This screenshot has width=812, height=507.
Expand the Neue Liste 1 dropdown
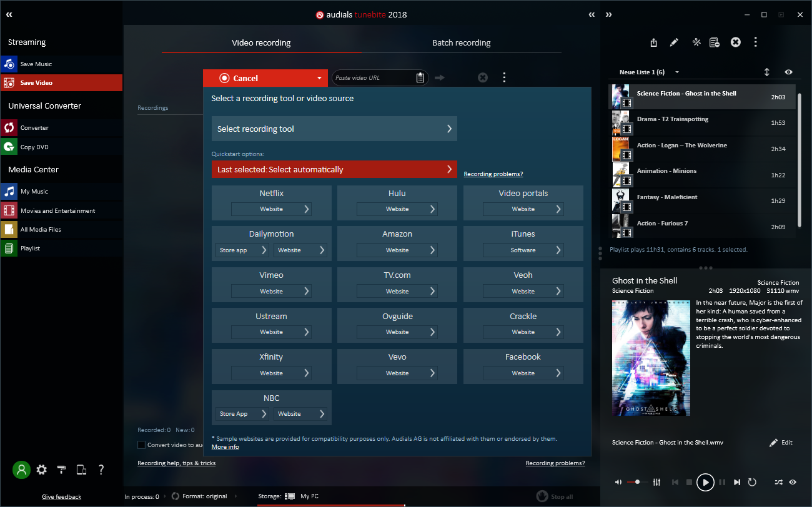tap(677, 72)
